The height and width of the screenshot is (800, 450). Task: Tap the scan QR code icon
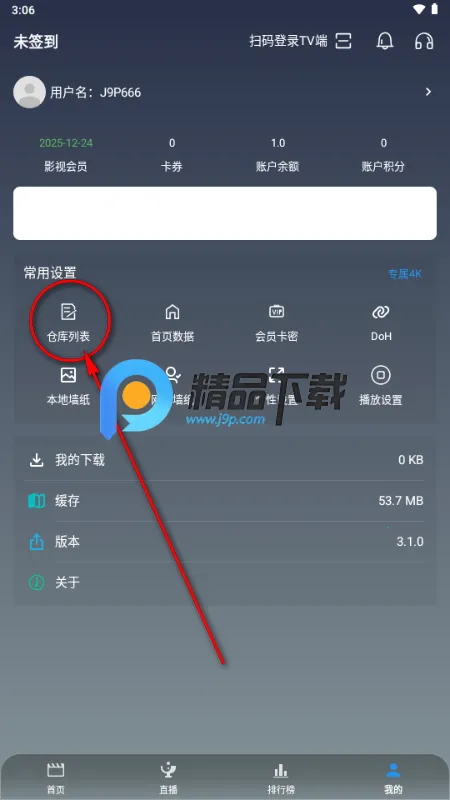coord(343,41)
